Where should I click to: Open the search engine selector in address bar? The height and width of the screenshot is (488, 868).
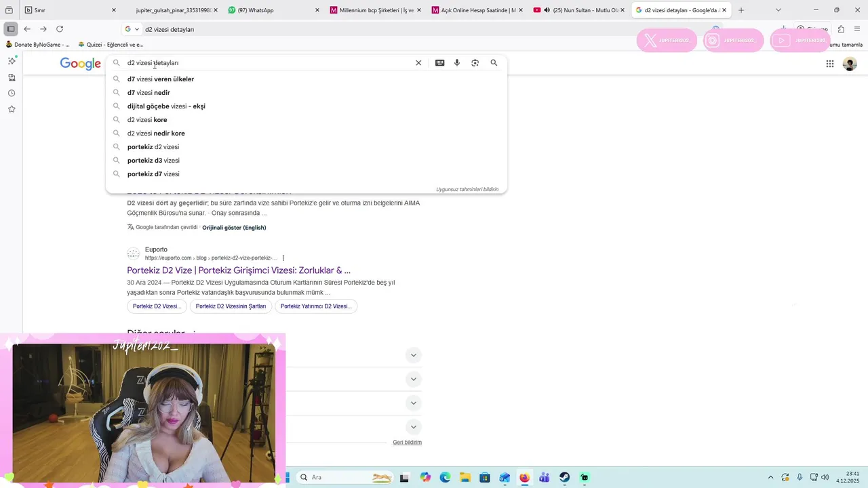click(132, 29)
